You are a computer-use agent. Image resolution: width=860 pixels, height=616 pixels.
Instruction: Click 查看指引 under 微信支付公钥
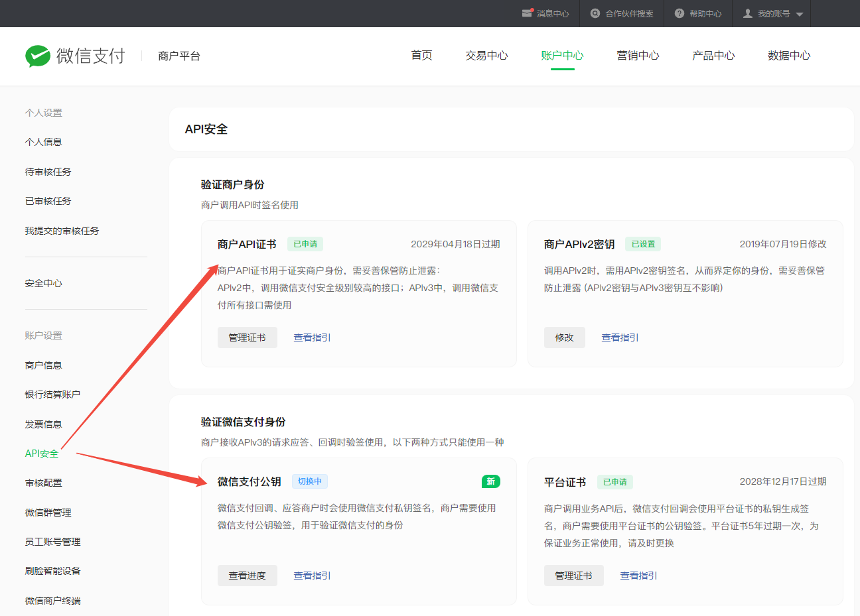click(313, 576)
